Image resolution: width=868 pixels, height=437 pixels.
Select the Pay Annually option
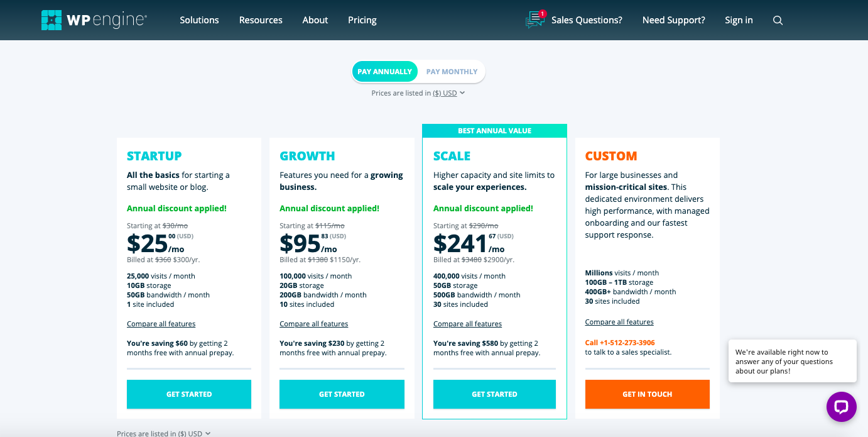pos(385,71)
